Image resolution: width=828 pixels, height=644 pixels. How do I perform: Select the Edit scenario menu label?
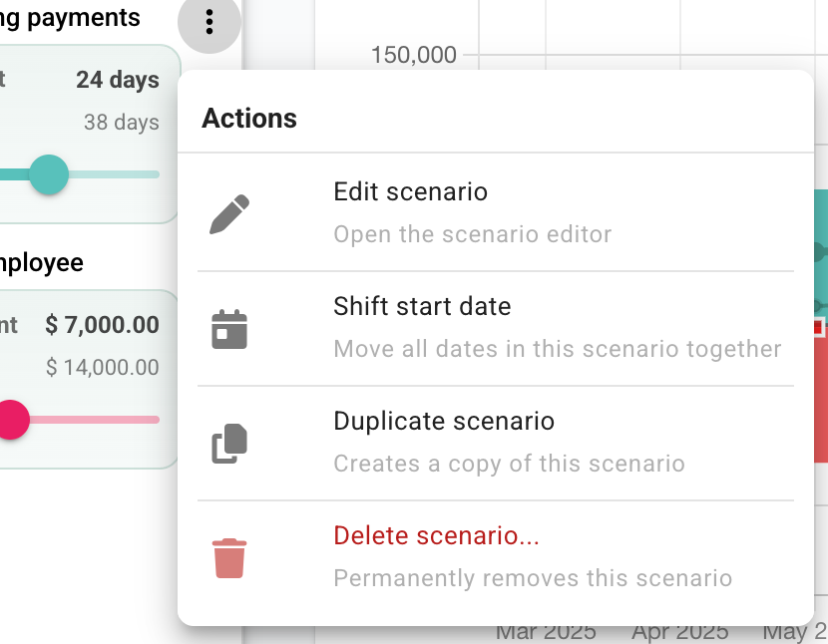(410, 191)
